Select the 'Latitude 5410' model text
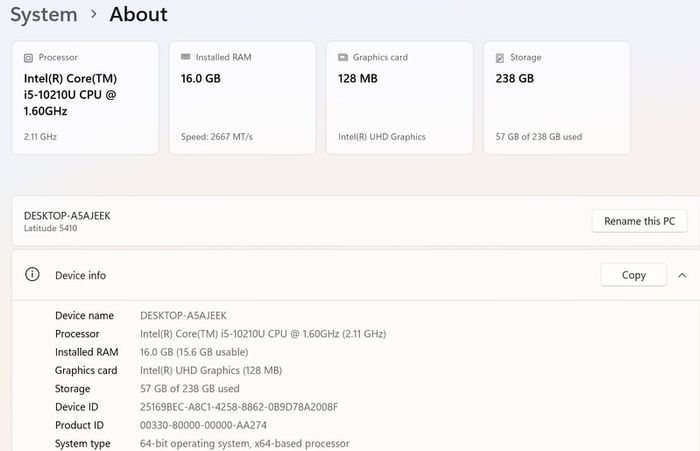Viewport: 700px width, 451px height. (x=50, y=228)
